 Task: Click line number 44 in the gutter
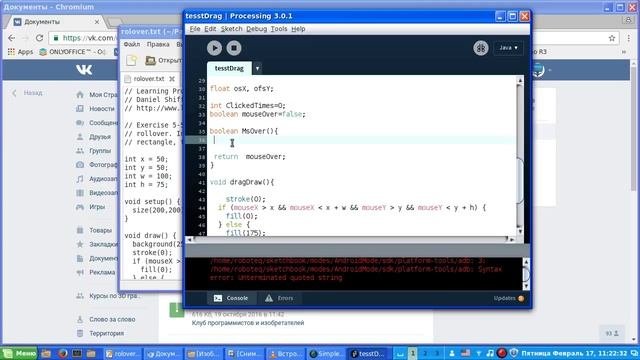[201, 208]
